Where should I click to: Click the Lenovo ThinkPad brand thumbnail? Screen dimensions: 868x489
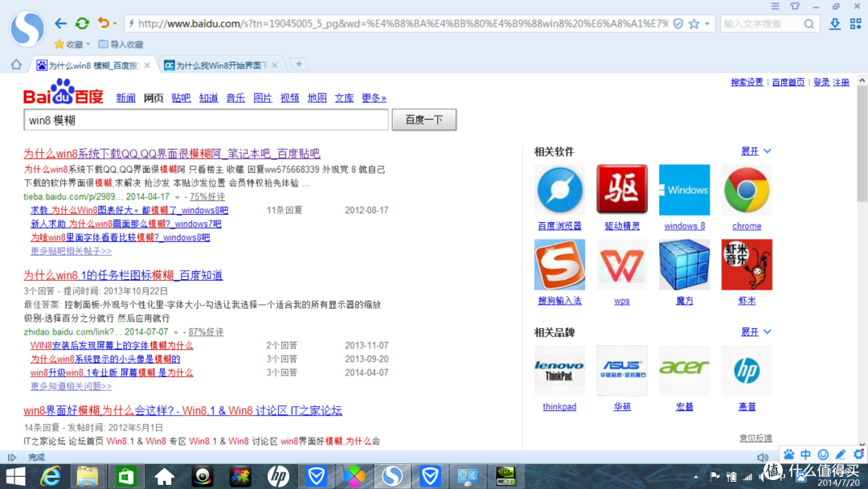(559, 371)
